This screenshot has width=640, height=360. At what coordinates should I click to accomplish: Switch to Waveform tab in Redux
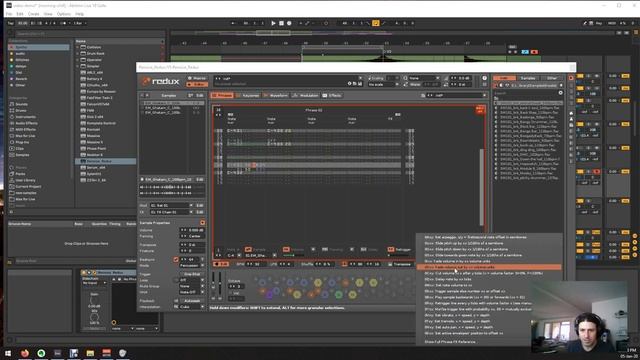276,96
